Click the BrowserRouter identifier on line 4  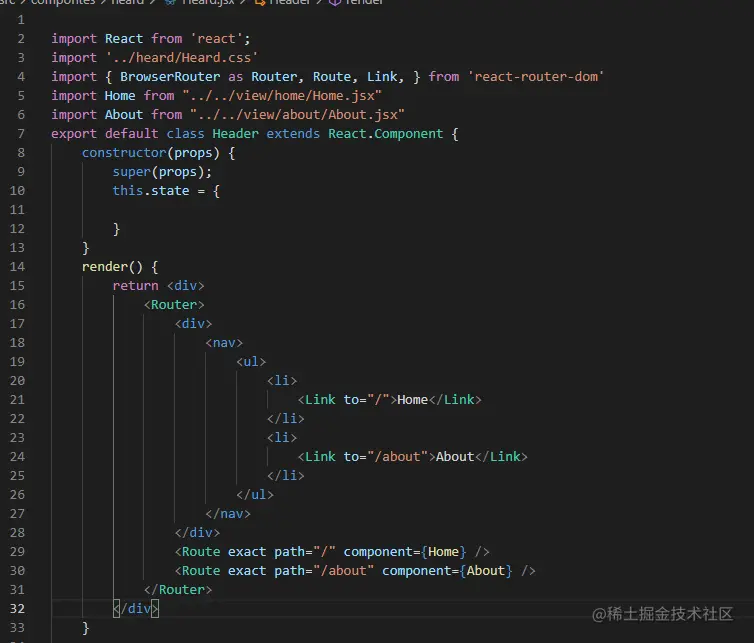click(170, 76)
